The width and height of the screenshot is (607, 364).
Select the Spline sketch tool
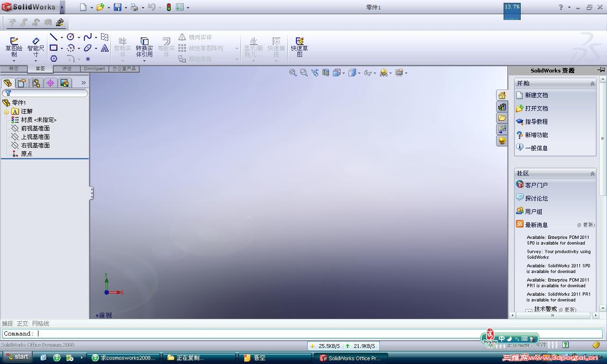[88, 36]
